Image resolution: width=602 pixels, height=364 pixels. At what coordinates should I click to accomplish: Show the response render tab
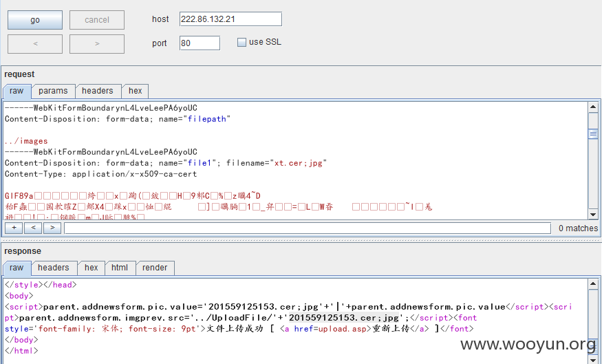click(155, 268)
